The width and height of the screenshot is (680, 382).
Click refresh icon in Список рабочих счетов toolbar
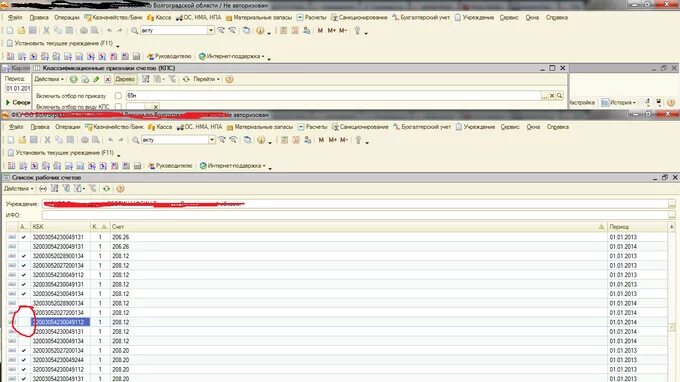(x=106, y=189)
